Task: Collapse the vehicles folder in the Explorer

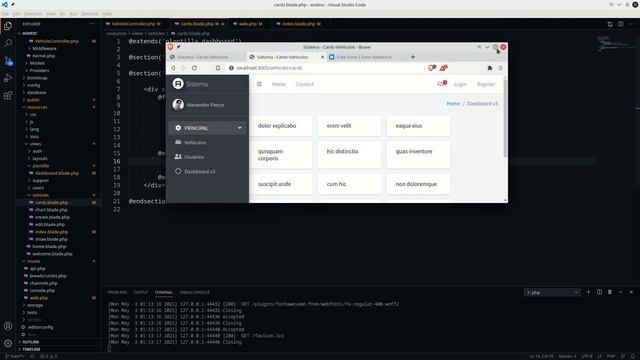Action: [x=40, y=195]
